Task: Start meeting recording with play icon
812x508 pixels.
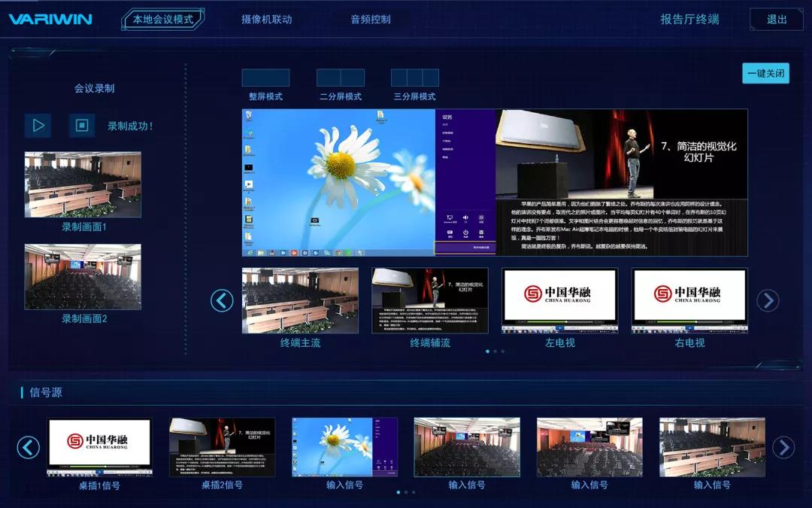Action: 38,125
